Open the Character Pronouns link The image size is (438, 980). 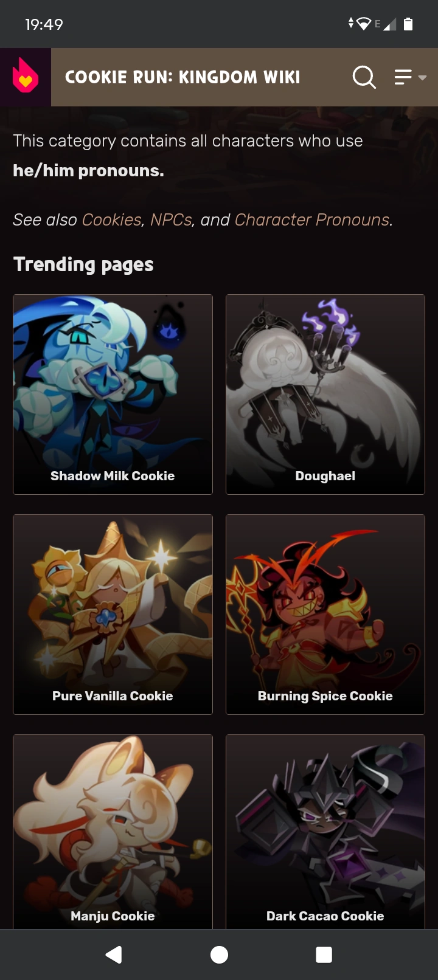click(x=312, y=219)
